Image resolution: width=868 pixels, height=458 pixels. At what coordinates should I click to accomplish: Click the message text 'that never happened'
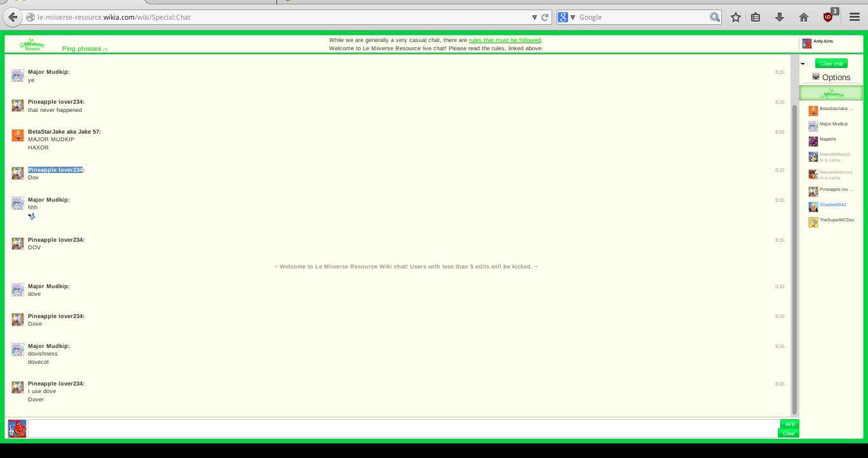click(x=55, y=110)
